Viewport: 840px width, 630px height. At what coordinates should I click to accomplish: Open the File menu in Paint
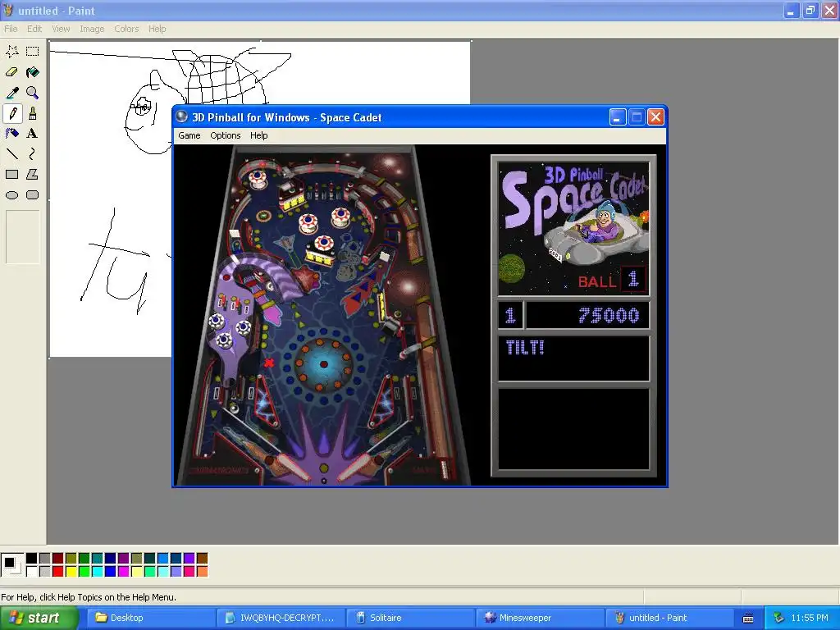pyautogui.click(x=11, y=29)
